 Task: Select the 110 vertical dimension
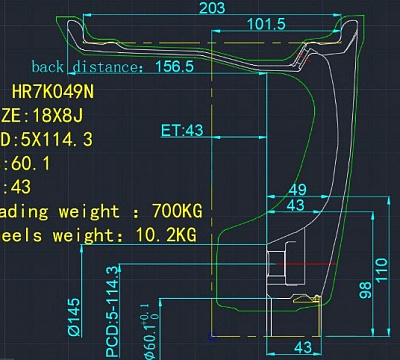tap(382, 270)
